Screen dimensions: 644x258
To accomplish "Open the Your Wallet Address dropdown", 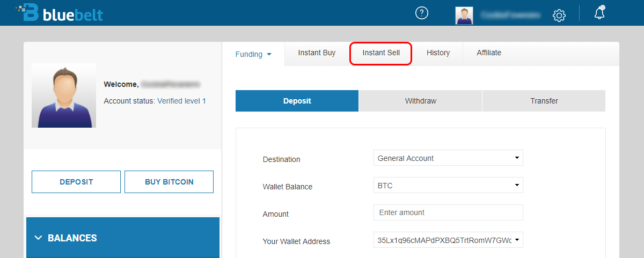I will coord(448,240).
